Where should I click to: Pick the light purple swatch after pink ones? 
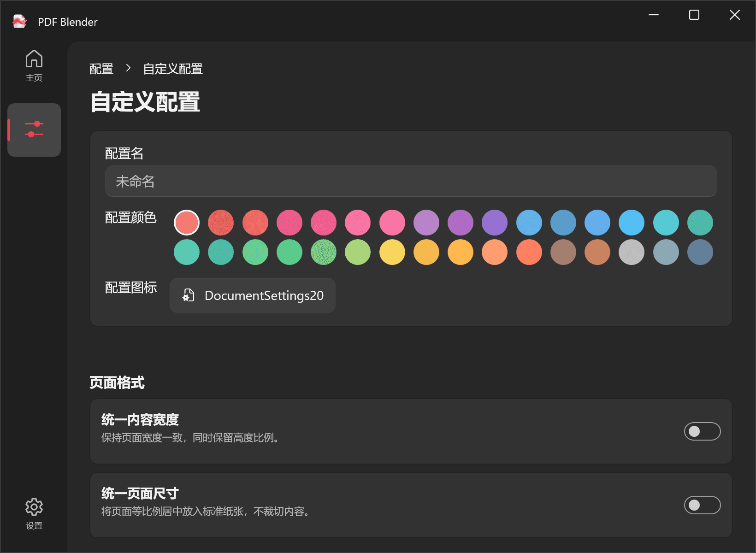coord(426,223)
